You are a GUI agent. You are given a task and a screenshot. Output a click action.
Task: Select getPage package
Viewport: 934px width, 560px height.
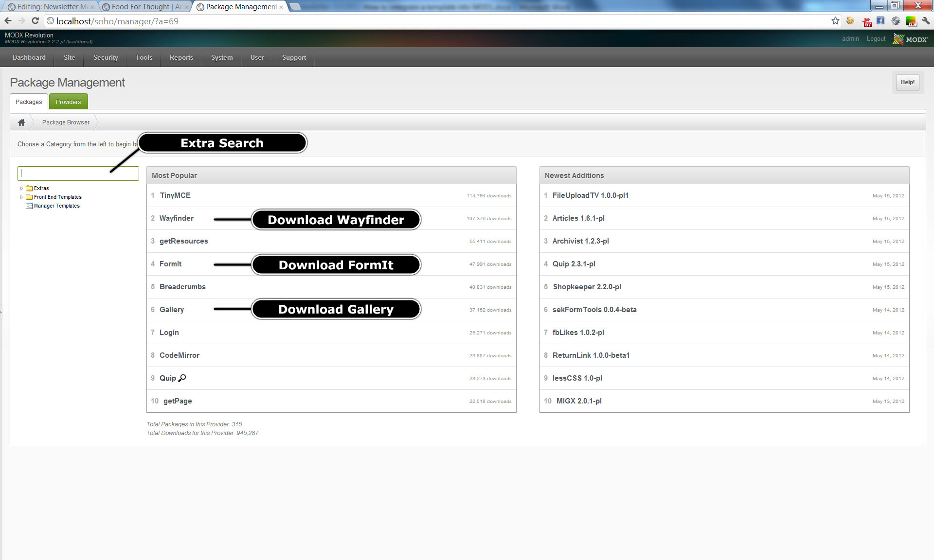click(178, 401)
